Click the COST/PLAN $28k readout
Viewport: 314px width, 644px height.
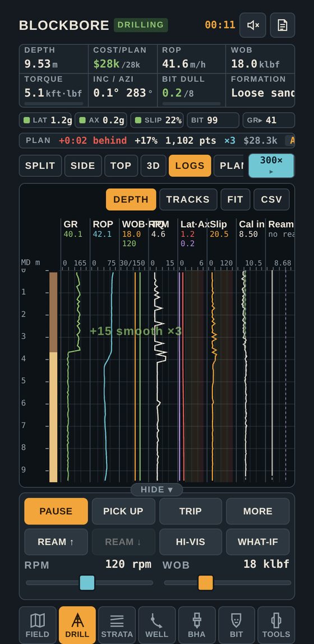coord(123,59)
